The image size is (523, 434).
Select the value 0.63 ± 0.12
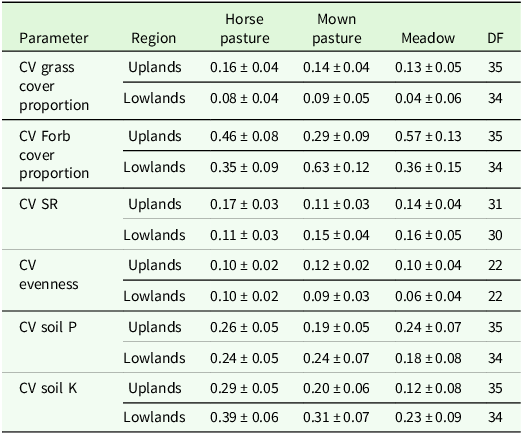[336, 167]
